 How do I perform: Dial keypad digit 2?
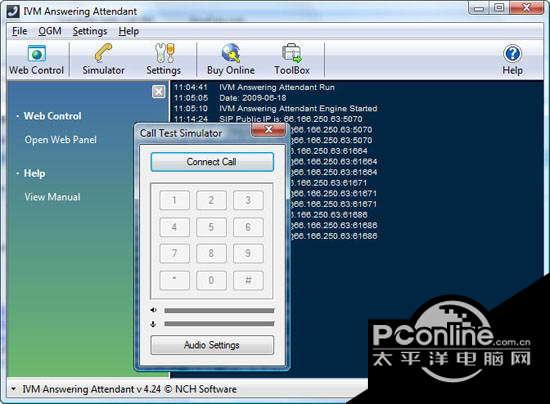pyautogui.click(x=211, y=200)
